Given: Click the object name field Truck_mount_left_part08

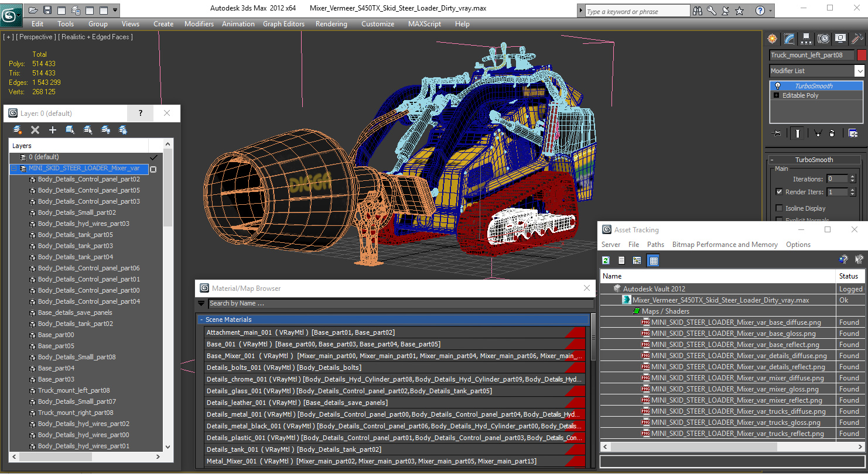Looking at the screenshot, I should [x=812, y=55].
